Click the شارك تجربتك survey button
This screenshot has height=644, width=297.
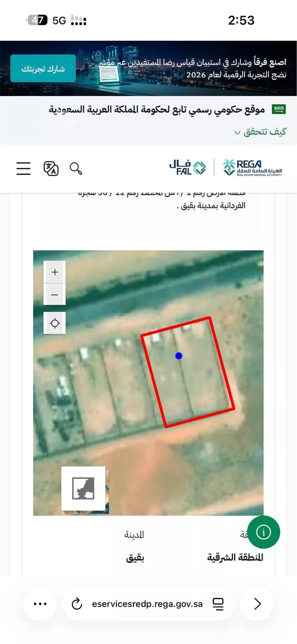click(43, 69)
